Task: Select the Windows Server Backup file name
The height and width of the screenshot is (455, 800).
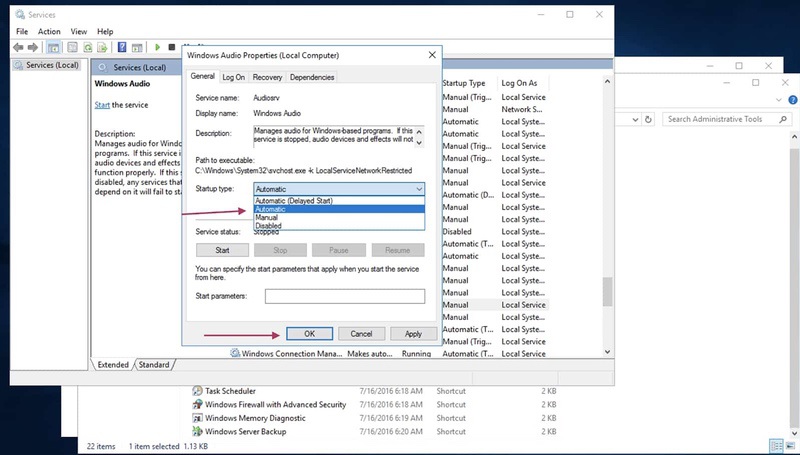Action: point(245,431)
